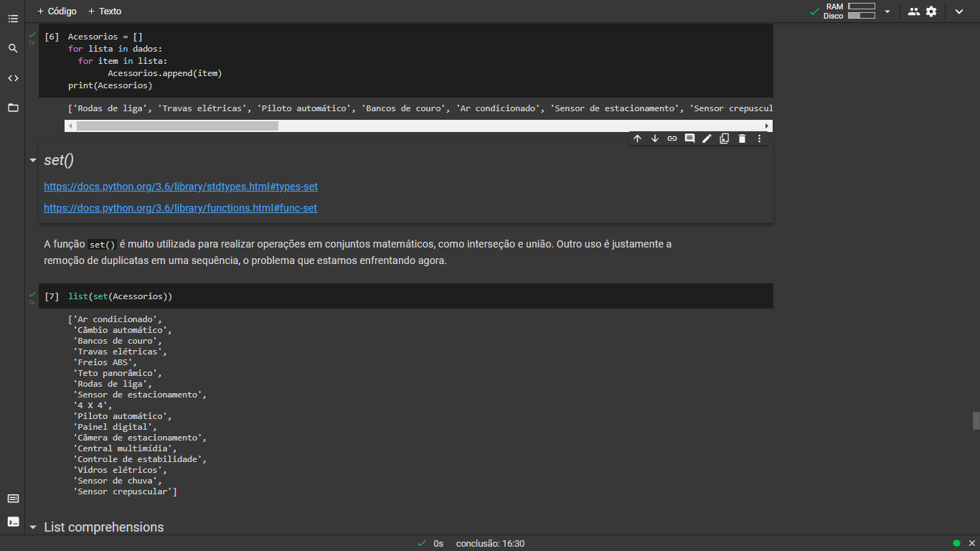The image size is (980, 551).
Task: Move the set() cell up
Action: (x=637, y=138)
